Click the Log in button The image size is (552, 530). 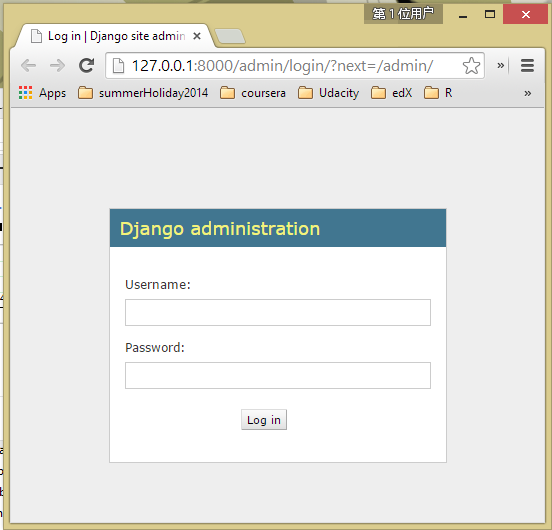[x=264, y=419]
